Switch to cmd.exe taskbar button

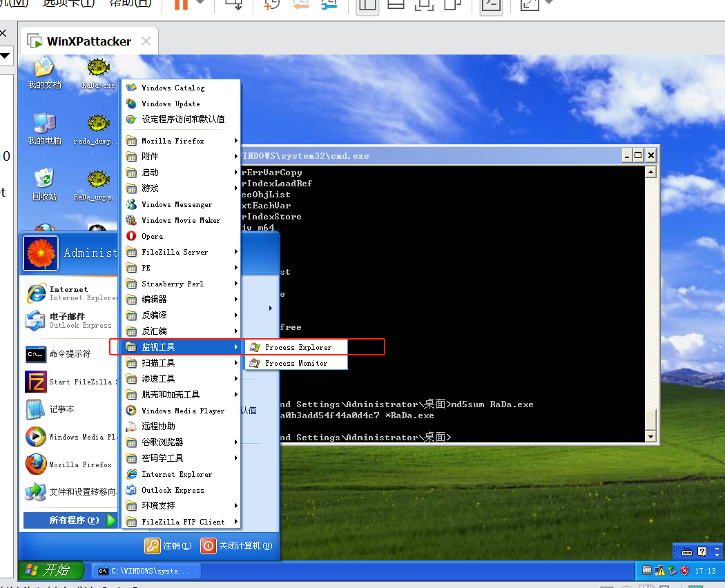tap(146, 571)
